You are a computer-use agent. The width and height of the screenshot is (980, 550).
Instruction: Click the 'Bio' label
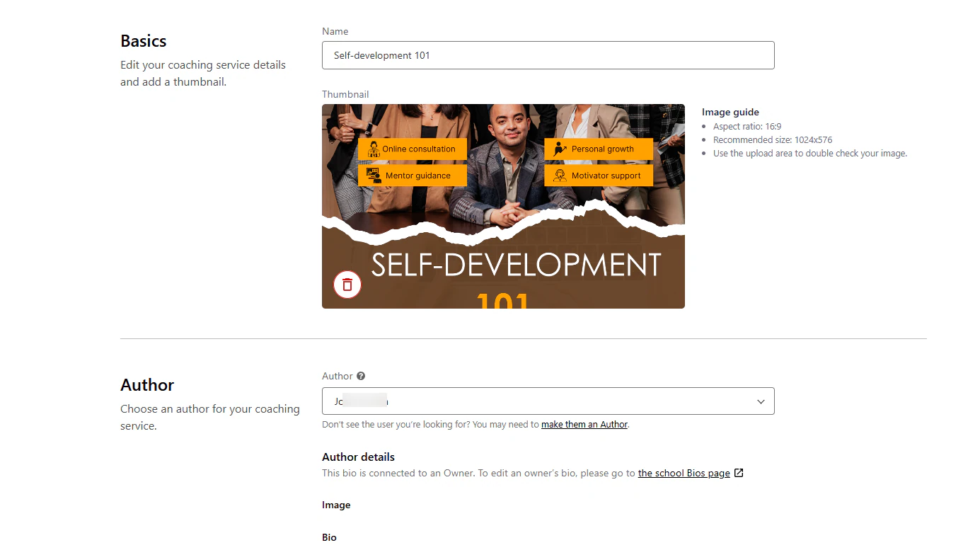329,537
